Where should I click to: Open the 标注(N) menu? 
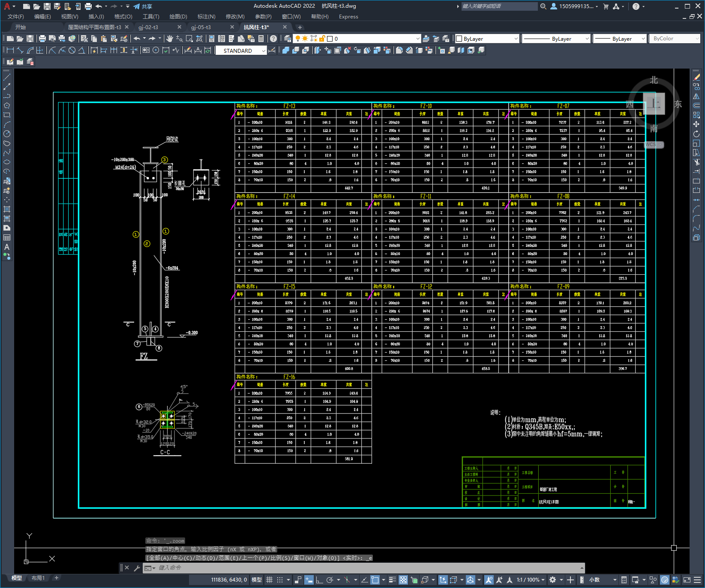tap(207, 17)
